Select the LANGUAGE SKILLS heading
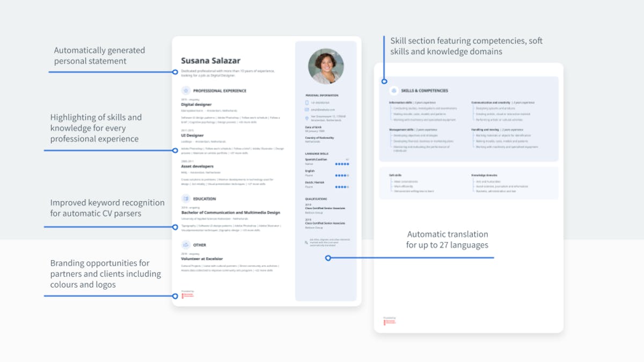This screenshot has height=362, width=644. point(317,153)
